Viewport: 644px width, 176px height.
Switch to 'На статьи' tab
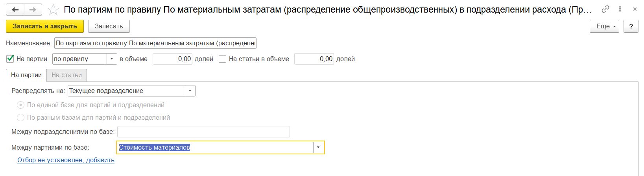[66, 75]
